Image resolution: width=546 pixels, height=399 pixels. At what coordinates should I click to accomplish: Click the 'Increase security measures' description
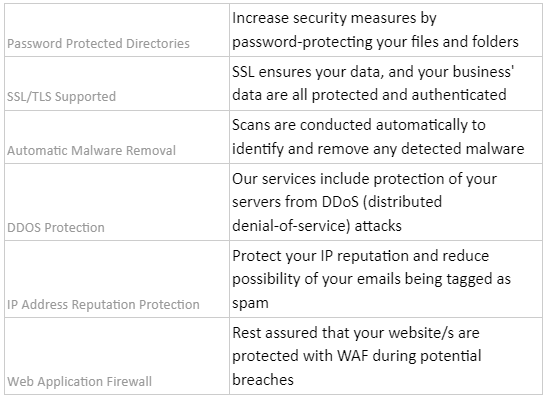click(x=375, y=30)
